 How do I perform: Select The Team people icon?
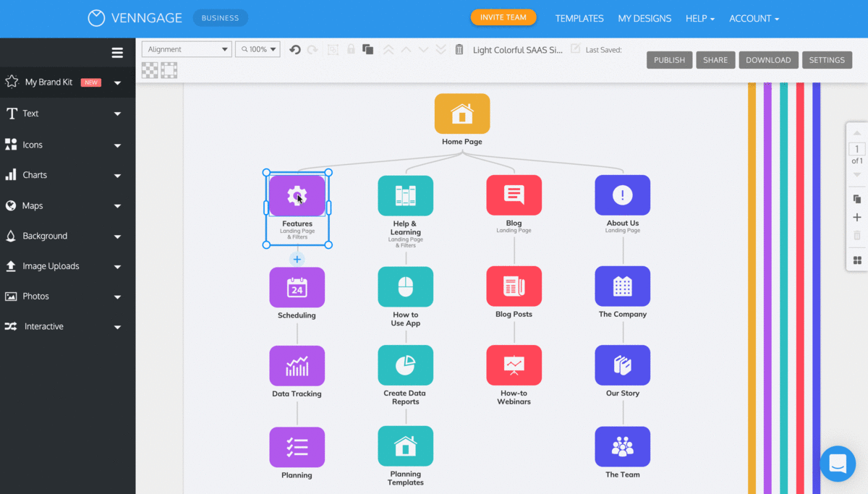[x=623, y=446]
